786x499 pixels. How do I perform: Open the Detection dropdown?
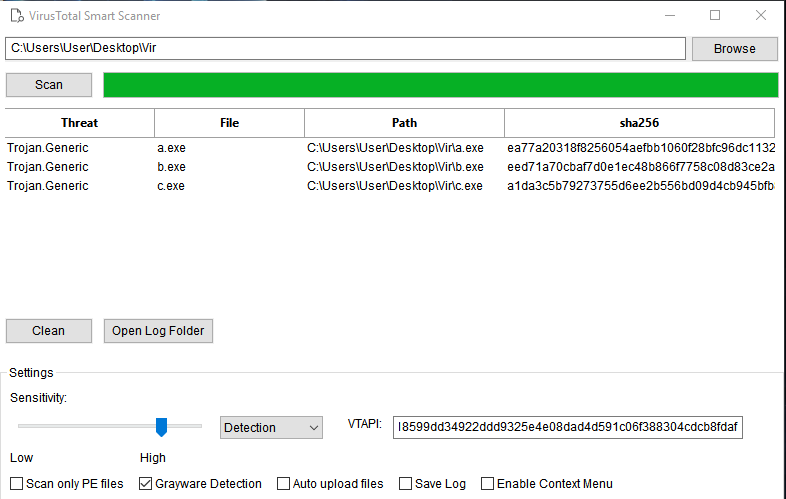pyautogui.click(x=271, y=428)
